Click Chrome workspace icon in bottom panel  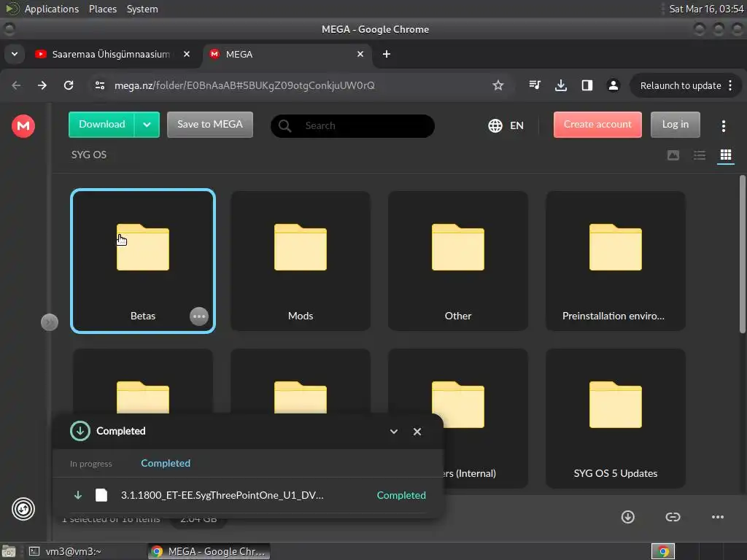pyautogui.click(x=662, y=551)
